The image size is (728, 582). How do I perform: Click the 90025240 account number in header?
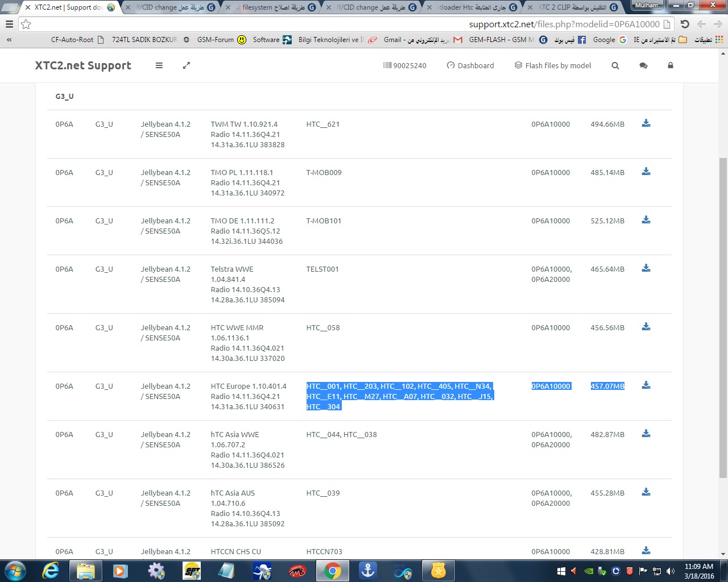pyautogui.click(x=405, y=65)
